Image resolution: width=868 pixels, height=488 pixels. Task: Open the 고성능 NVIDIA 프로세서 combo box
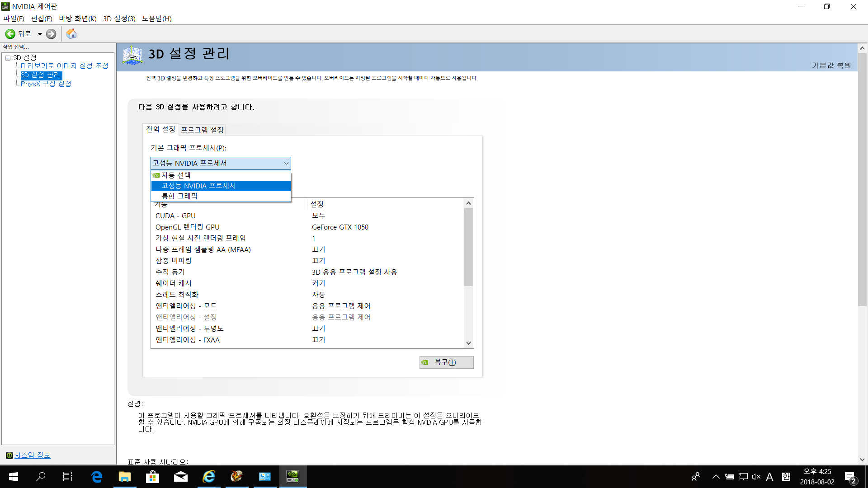click(221, 163)
